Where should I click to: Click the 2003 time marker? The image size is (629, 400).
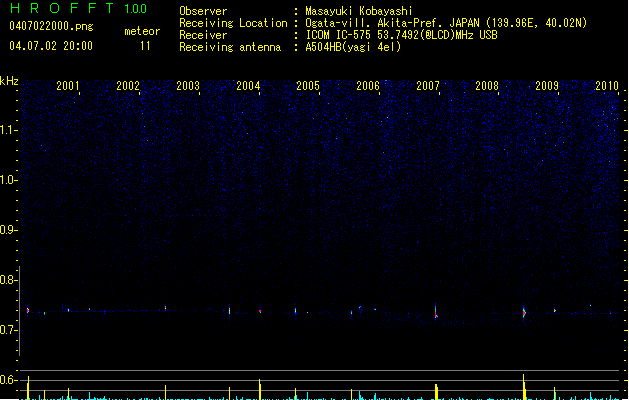188,85
